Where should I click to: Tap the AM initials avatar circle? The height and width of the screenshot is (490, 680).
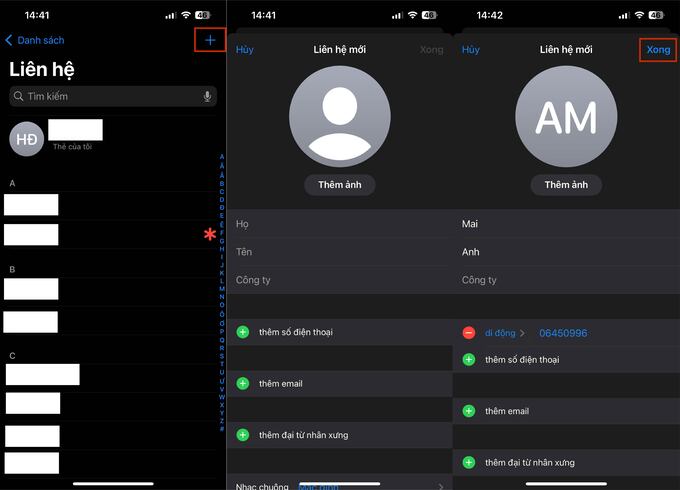(565, 117)
